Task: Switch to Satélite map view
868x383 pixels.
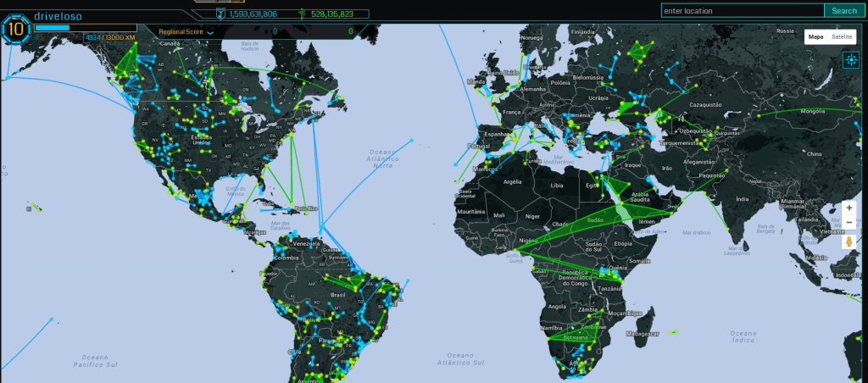Action: [x=842, y=37]
